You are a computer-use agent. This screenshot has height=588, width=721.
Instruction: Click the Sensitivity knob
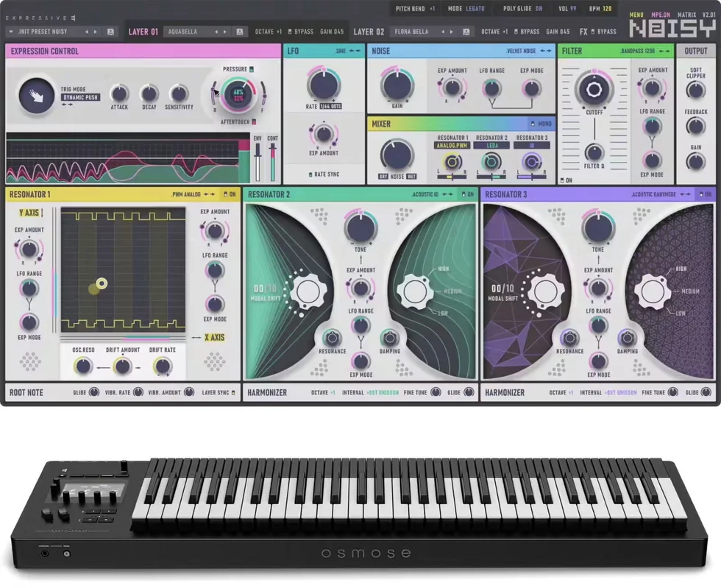point(178,94)
